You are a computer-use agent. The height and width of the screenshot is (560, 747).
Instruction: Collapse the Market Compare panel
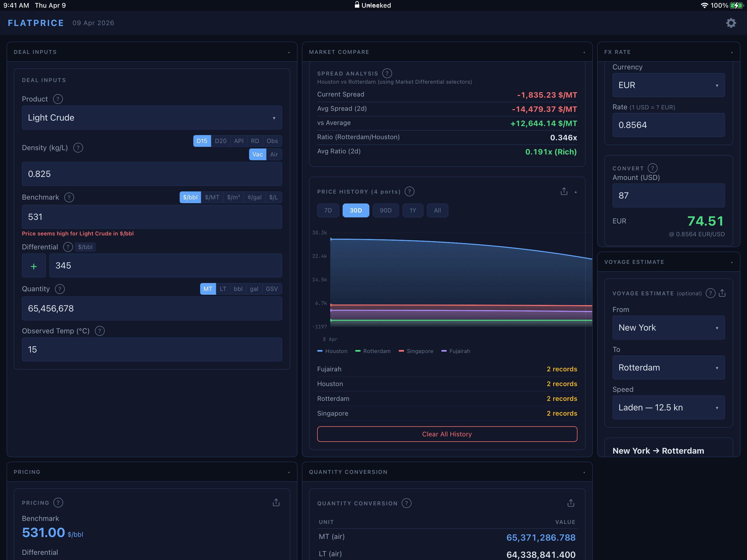(x=584, y=52)
